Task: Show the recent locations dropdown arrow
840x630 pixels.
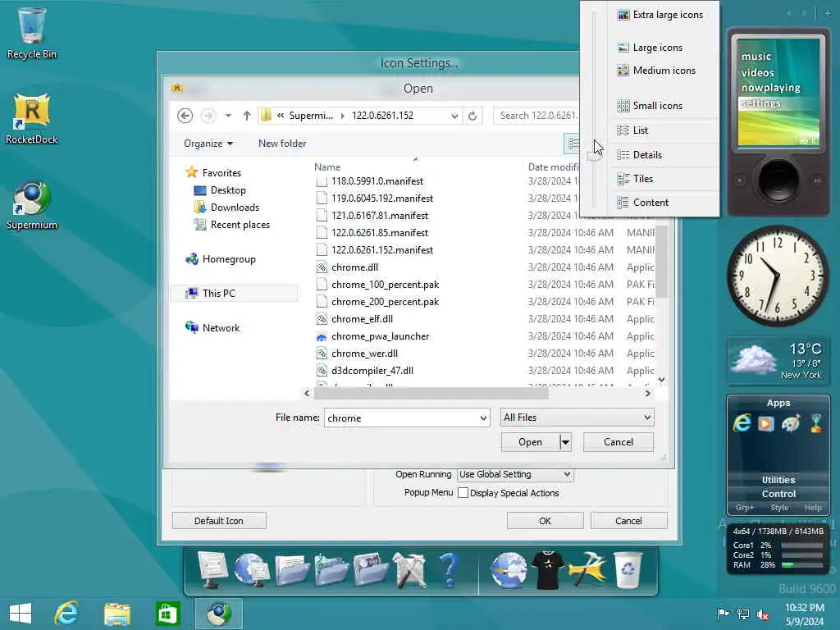Action: click(x=228, y=116)
